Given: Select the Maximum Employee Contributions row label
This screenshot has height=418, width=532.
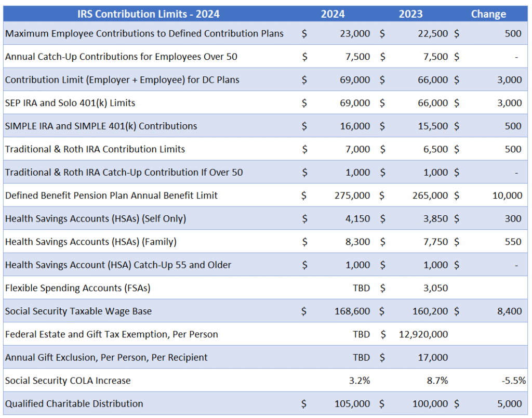Looking at the screenshot, I should click(144, 33).
